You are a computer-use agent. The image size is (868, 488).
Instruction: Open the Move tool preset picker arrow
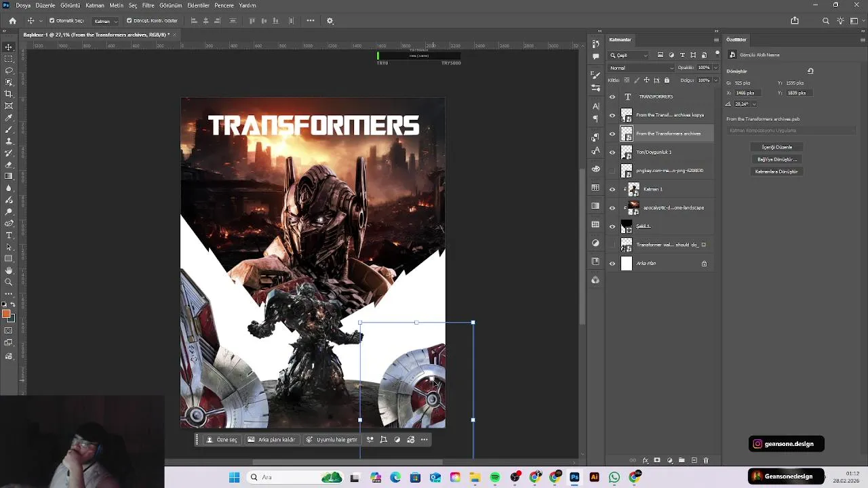41,21
